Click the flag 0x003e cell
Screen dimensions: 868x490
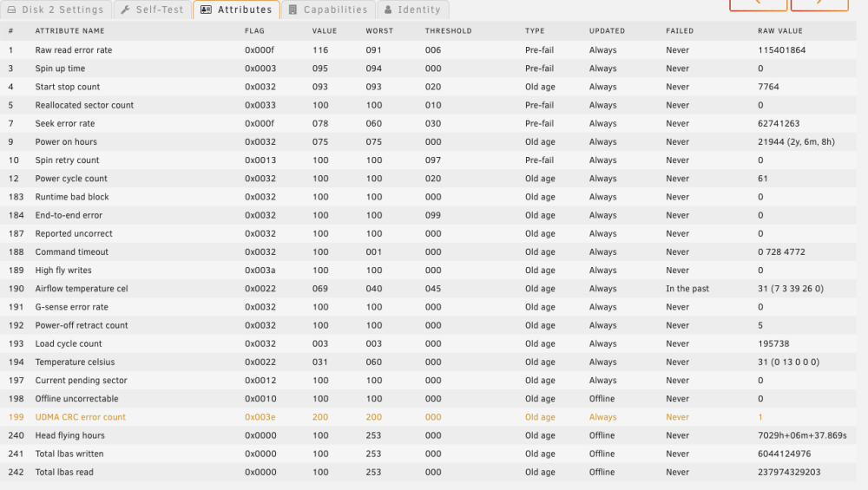pos(260,417)
